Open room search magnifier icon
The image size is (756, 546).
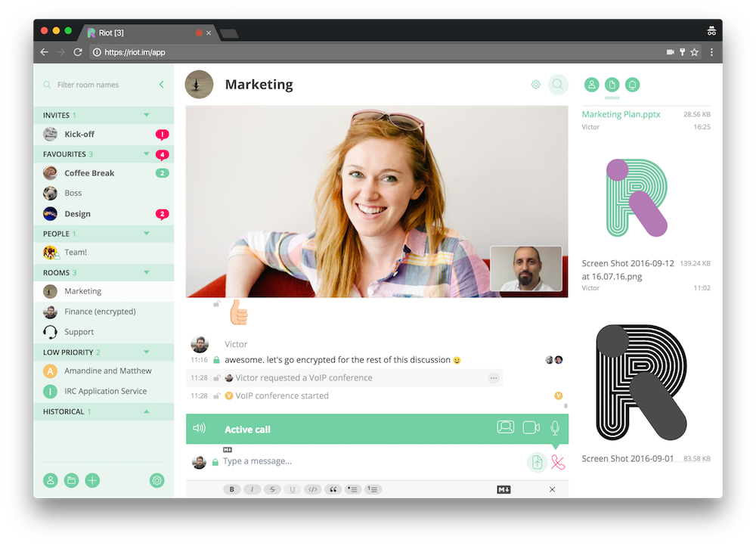558,85
